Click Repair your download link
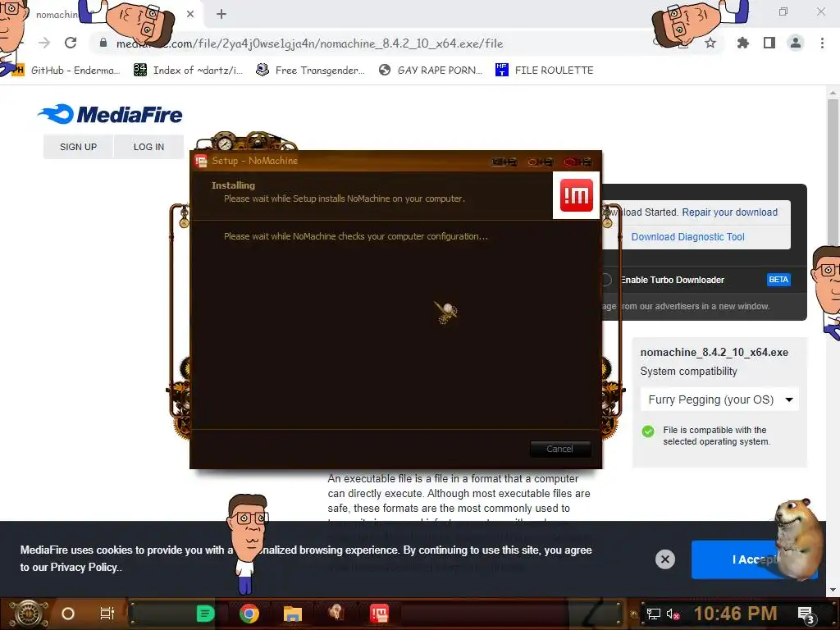Viewport: 840px width, 630px height. tap(729, 212)
